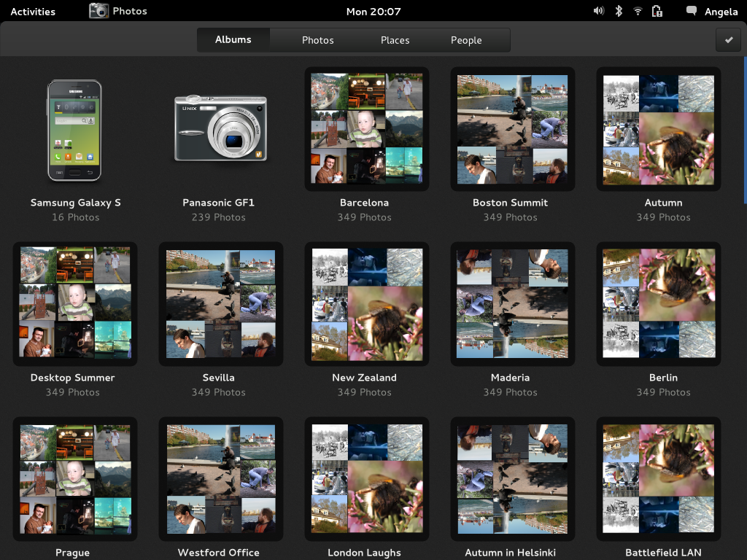
Task: Open the People tab
Action: [x=465, y=40]
